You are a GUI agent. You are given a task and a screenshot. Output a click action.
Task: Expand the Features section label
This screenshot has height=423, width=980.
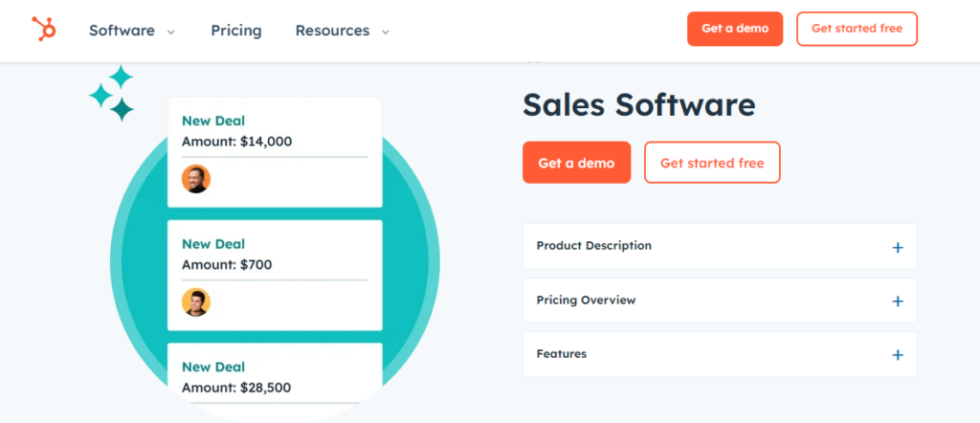click(x=561, y=354)
